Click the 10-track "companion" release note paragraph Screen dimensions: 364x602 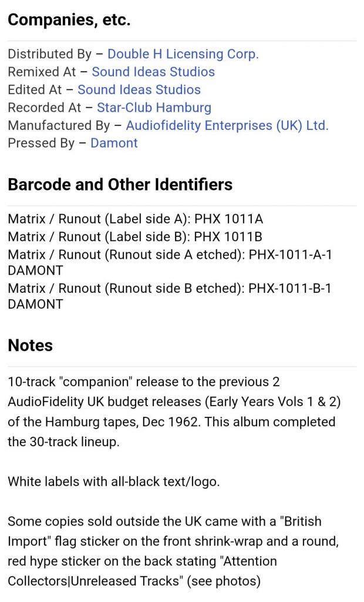pyautogui.click(x=174, y=412)
